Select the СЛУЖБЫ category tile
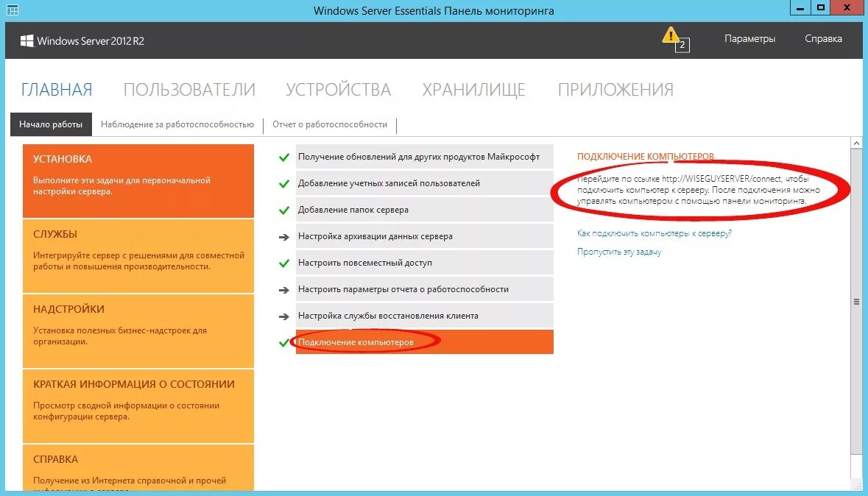This screenshot has width=868, height=496. point(138,256)
